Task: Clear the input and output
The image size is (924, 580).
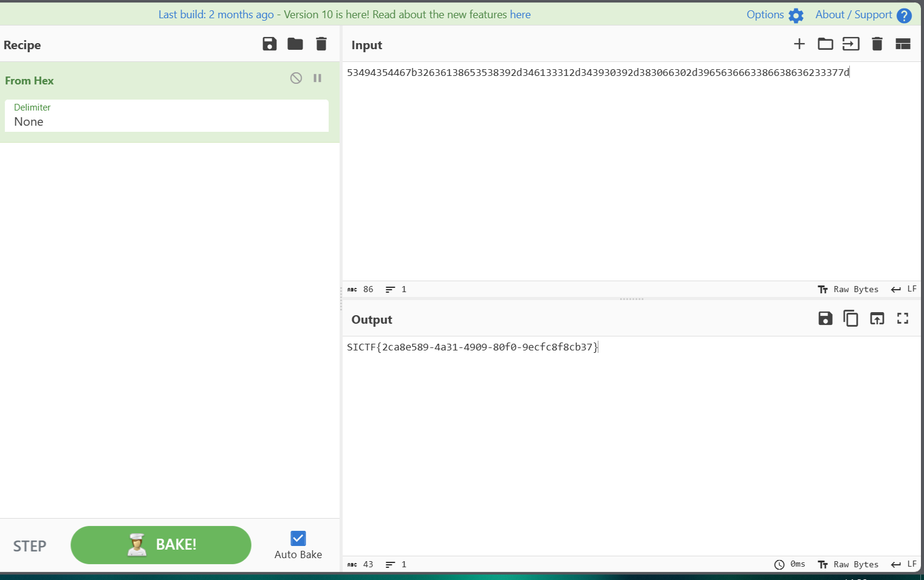Action: [x=877, y=44]
